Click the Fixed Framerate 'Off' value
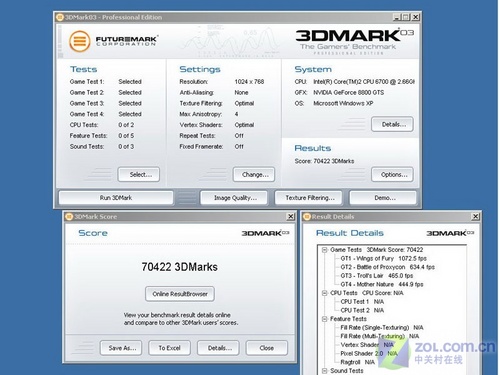Screen dimensions: 500x375 pos(239,147)
